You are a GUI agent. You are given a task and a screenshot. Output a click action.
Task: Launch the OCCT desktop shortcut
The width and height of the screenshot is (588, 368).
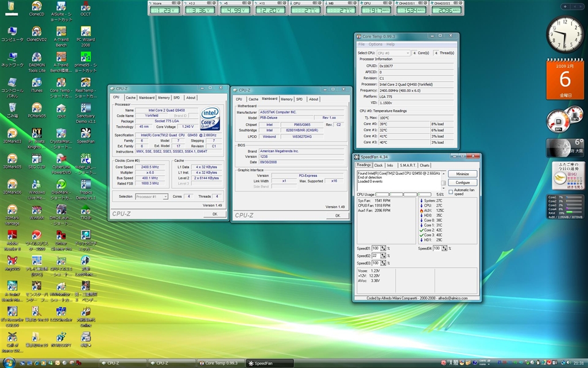pyautogui.click(x=86, y=9)
